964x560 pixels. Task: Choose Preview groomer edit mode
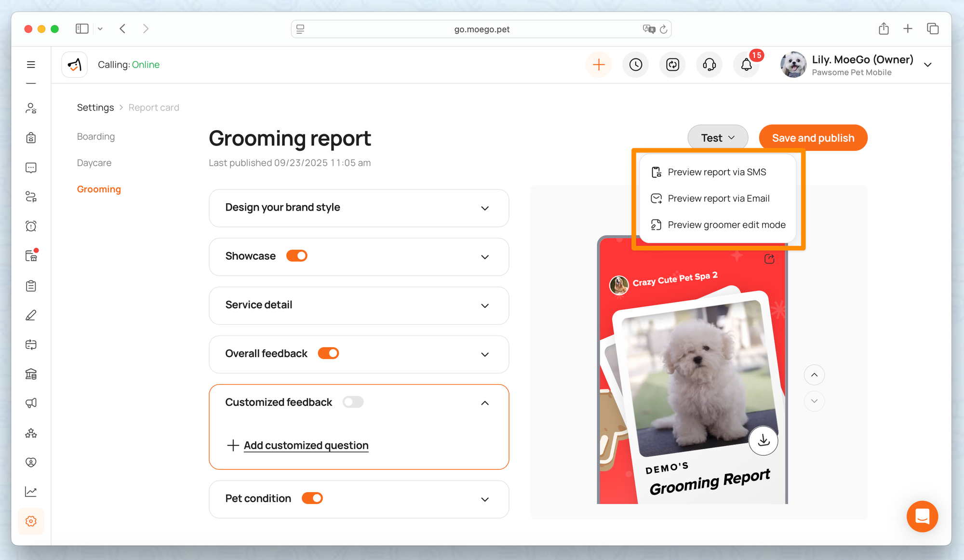point(726,225)
